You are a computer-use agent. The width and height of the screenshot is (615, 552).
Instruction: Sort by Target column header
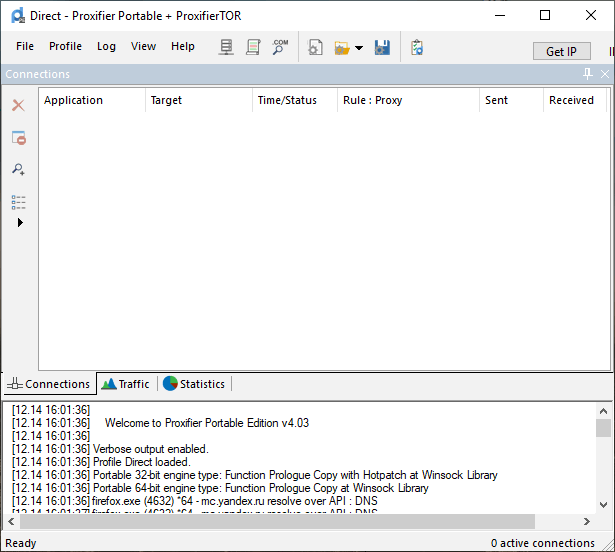(199, 100)
